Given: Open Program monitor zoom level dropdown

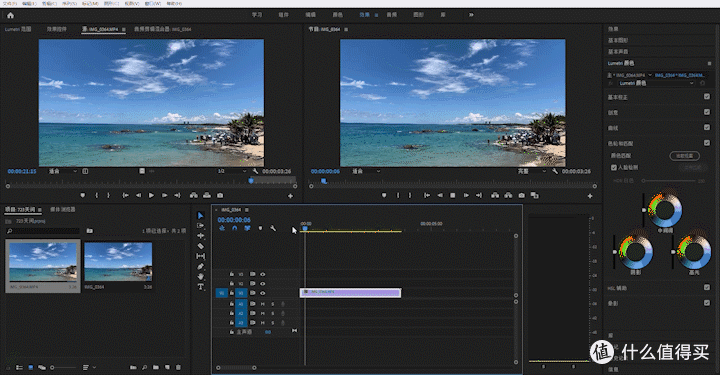Looking at the screenshot, I should tap(366, 171).
